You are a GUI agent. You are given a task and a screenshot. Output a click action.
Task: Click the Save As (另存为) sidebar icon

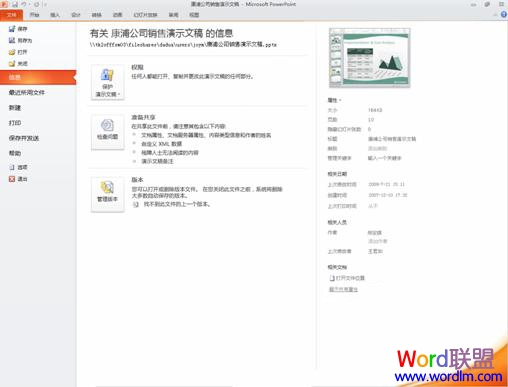[x=12, y=40]
